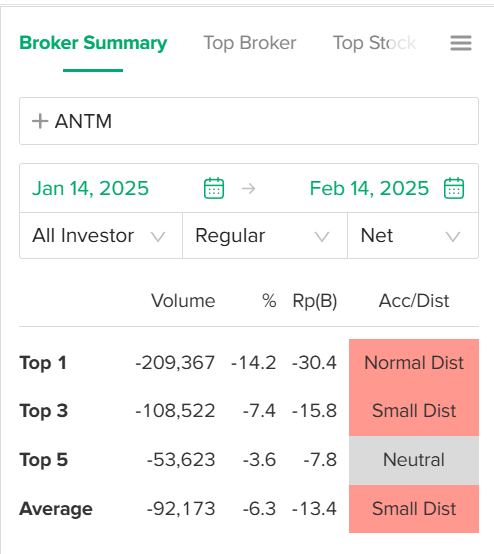Click the grey Neutral cell
This screenshot has width=494, height=554.
click(414, 460)
